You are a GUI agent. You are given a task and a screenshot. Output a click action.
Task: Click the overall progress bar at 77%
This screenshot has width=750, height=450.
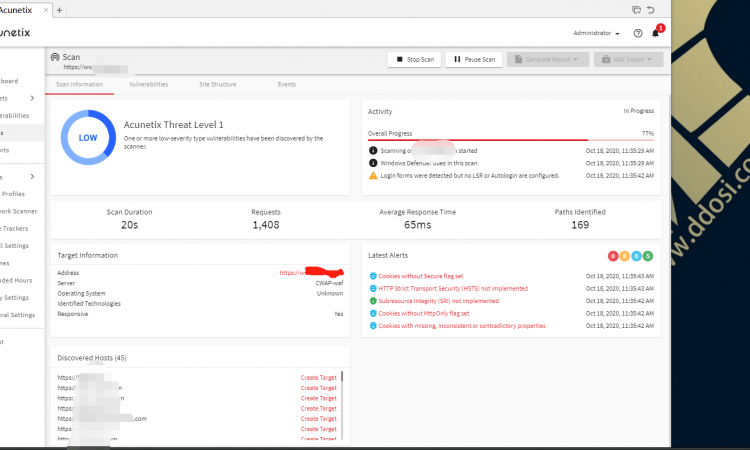click(510, 140)
